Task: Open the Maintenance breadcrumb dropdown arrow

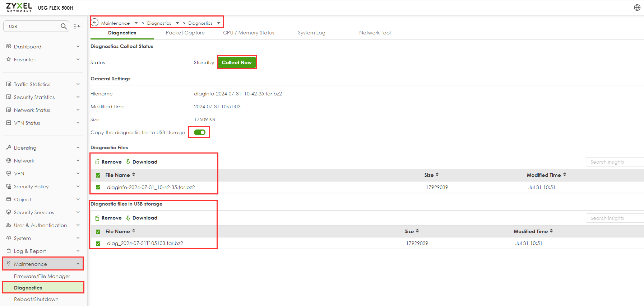Action: point(136,23)
